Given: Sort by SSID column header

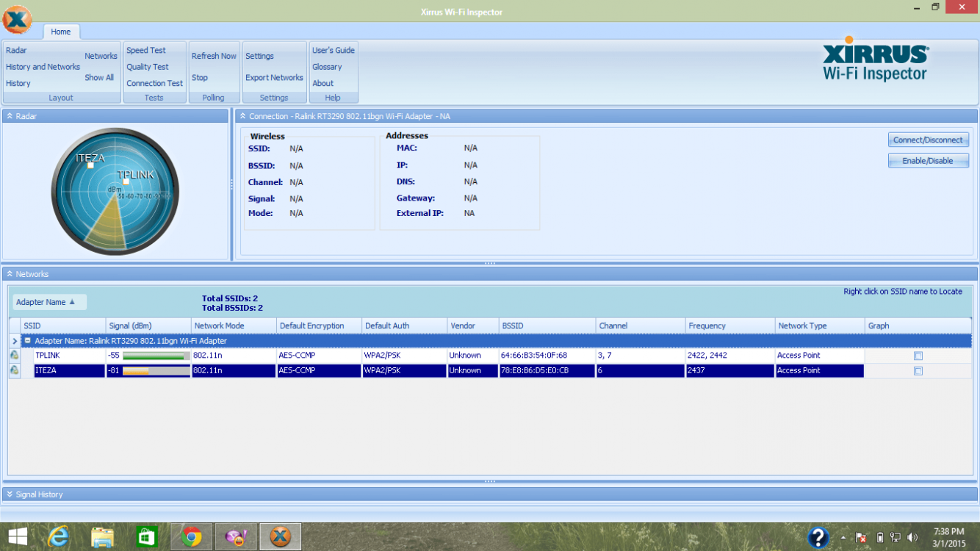Looking at the screenshot, I should [x=63, y=325].
